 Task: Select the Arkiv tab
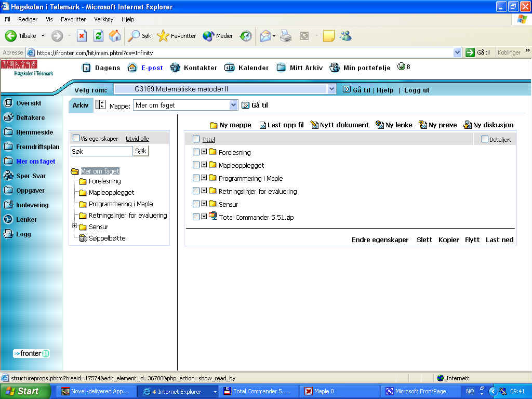click(x=81, y=105)
